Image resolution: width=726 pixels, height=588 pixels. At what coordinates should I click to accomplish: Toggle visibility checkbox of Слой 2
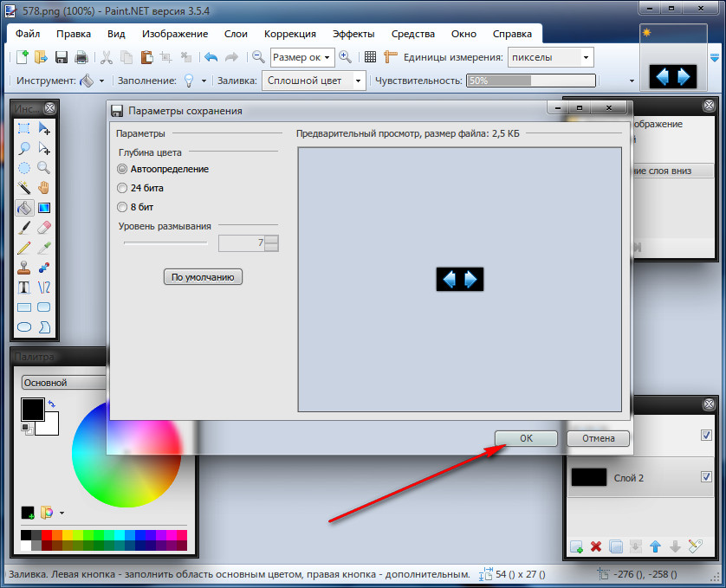tap(706, 477)
